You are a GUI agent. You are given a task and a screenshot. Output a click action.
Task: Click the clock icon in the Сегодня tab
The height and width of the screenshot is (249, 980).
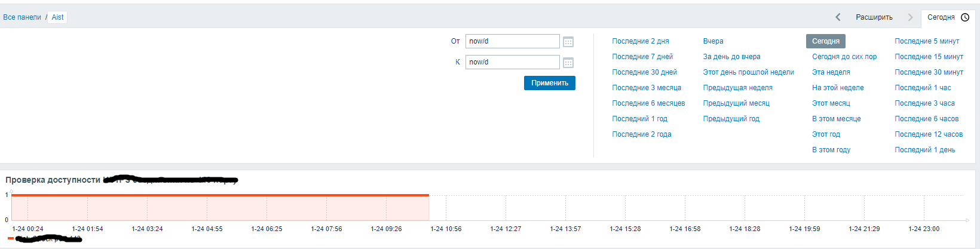(x=965, y=17)
